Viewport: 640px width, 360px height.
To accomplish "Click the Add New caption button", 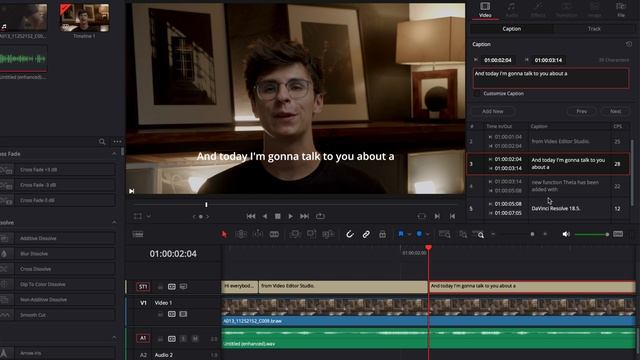I will pyautogui.click(x=493, y=111).
